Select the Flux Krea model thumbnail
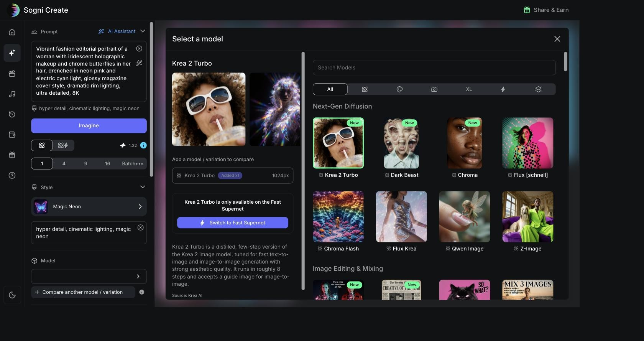Viewport: 644px width, 341px height. coord(401,217)
